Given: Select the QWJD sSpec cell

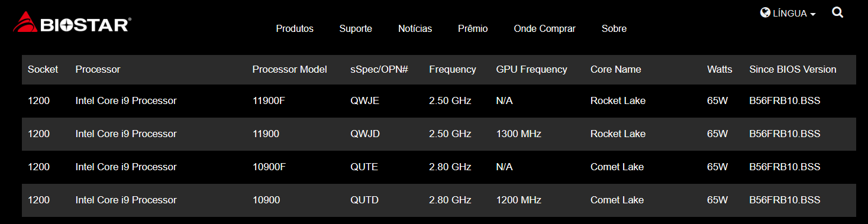Looking at the screenshot, I should point(365,134).
